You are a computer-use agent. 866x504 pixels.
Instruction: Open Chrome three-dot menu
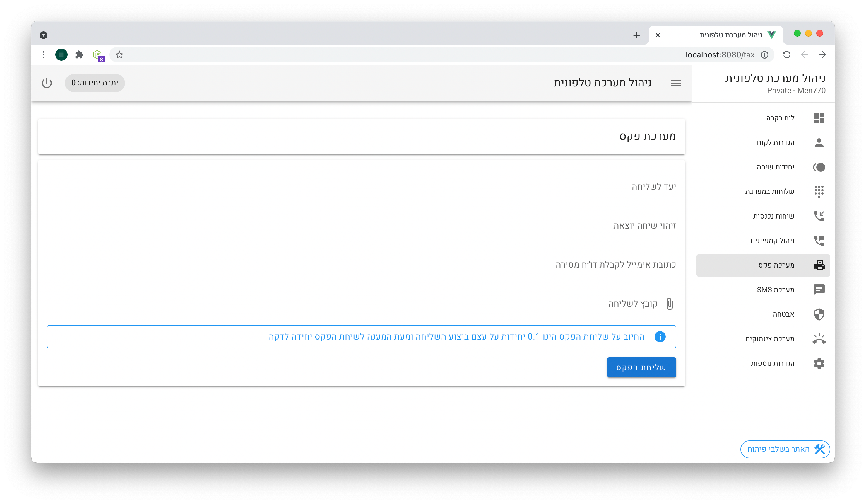(x=43, y=55)
